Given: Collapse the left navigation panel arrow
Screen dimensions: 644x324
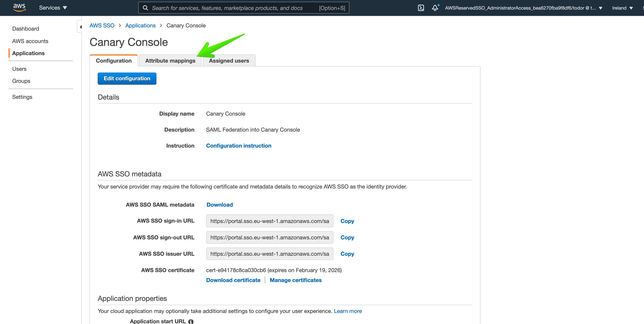Looking at the screenshot, I should 80,27.
